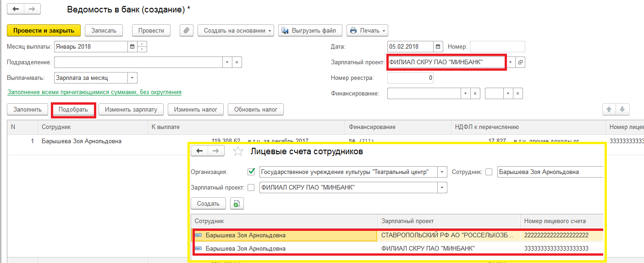The height and width of the screenshot is (263, 644).
Task: Move the row up with the arrow button
Action: coord(609,109)
